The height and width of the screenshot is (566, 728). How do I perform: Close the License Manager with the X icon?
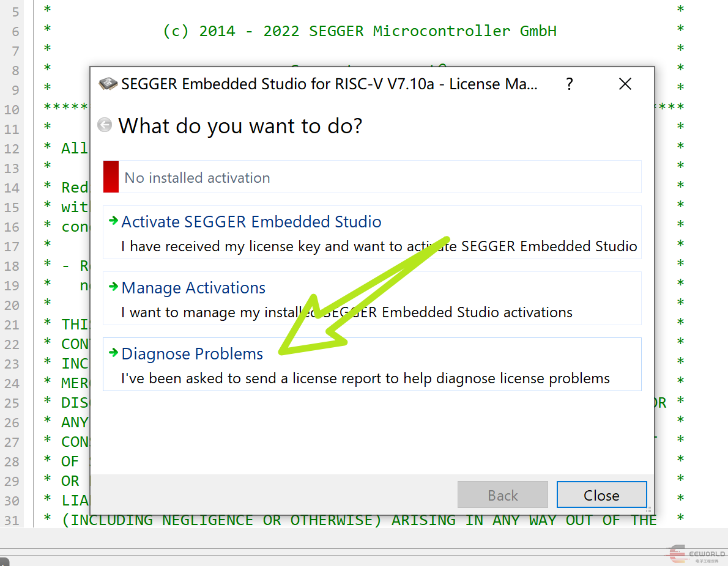coord(625,84)
